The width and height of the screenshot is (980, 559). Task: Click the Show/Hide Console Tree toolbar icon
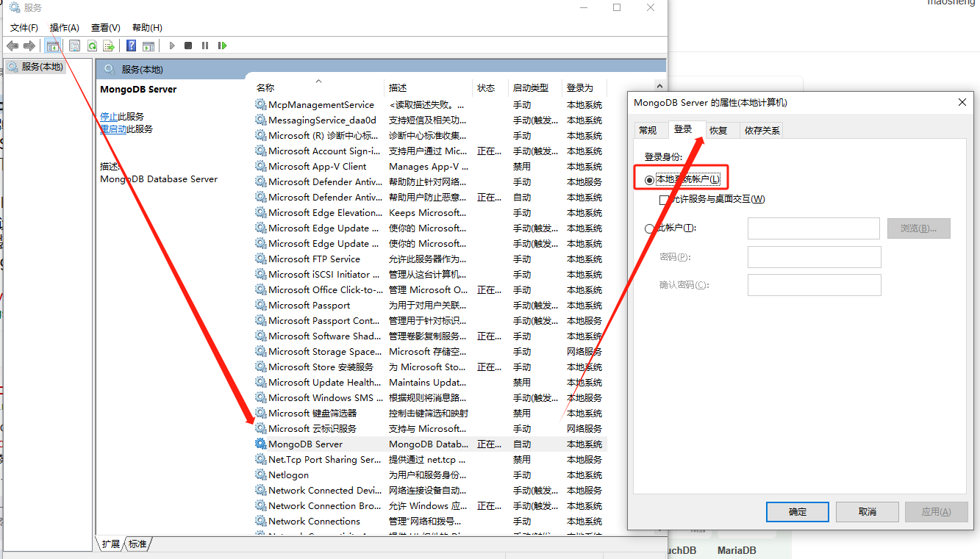[53, 46]
